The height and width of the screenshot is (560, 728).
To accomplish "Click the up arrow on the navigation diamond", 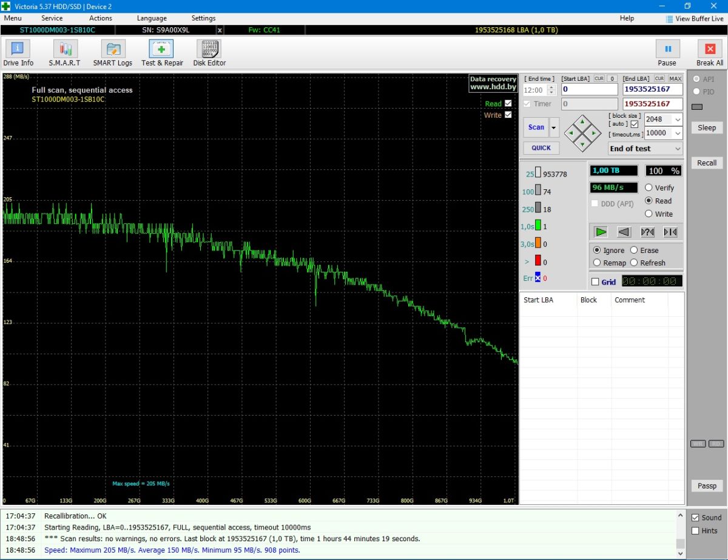I will 582,121.
